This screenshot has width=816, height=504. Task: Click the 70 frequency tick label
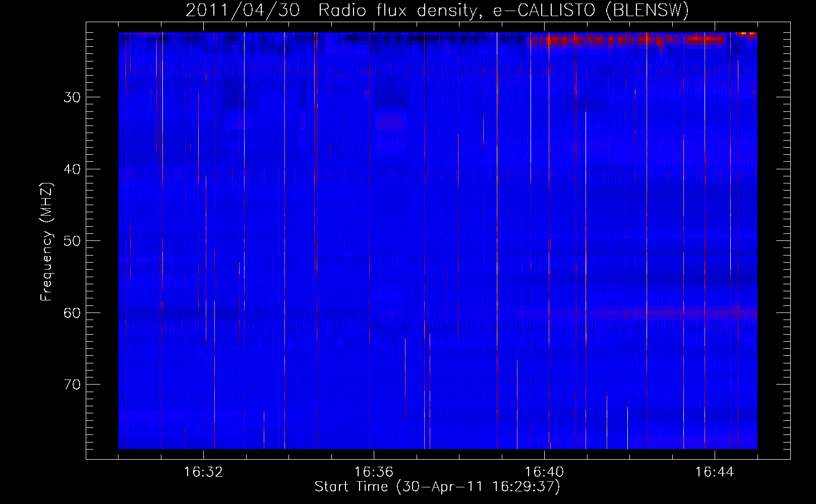(x=72, y=385)
